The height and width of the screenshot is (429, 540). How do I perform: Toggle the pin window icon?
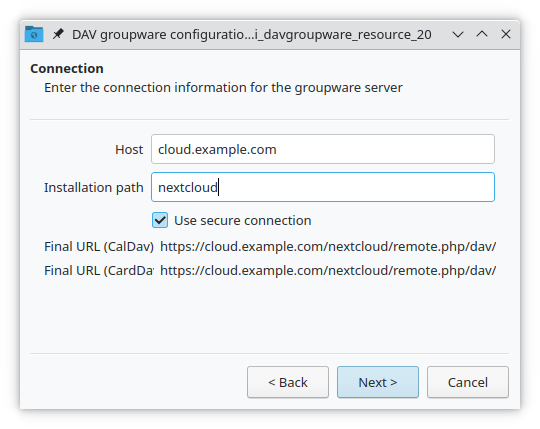coord(58,34)
